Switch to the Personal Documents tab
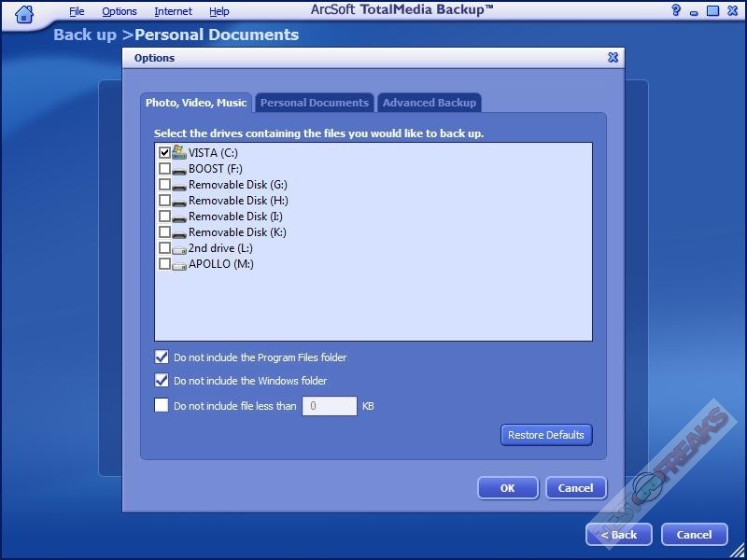The height and width of the screenshot is (560, 747). (314, 103)
